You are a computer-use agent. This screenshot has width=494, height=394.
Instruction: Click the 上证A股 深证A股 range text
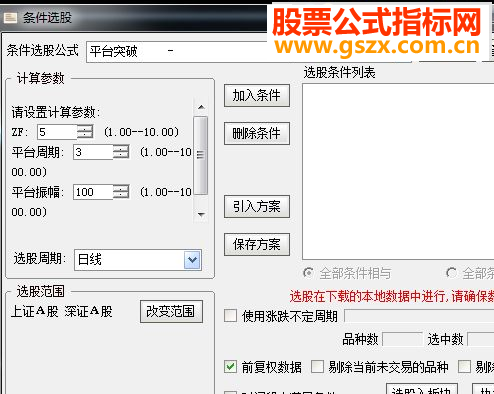(x=62, y=311)
